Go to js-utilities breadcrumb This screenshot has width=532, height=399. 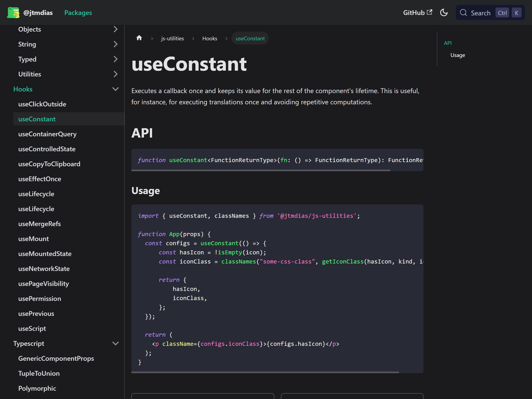point(172,38)
